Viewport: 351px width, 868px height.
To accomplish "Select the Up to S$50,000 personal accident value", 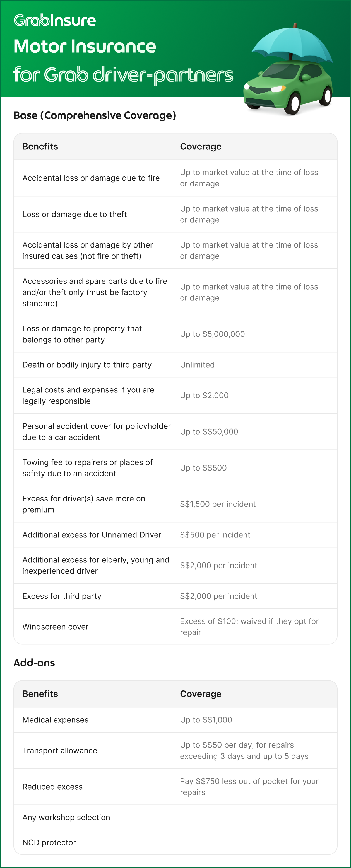I will (209, 432).
